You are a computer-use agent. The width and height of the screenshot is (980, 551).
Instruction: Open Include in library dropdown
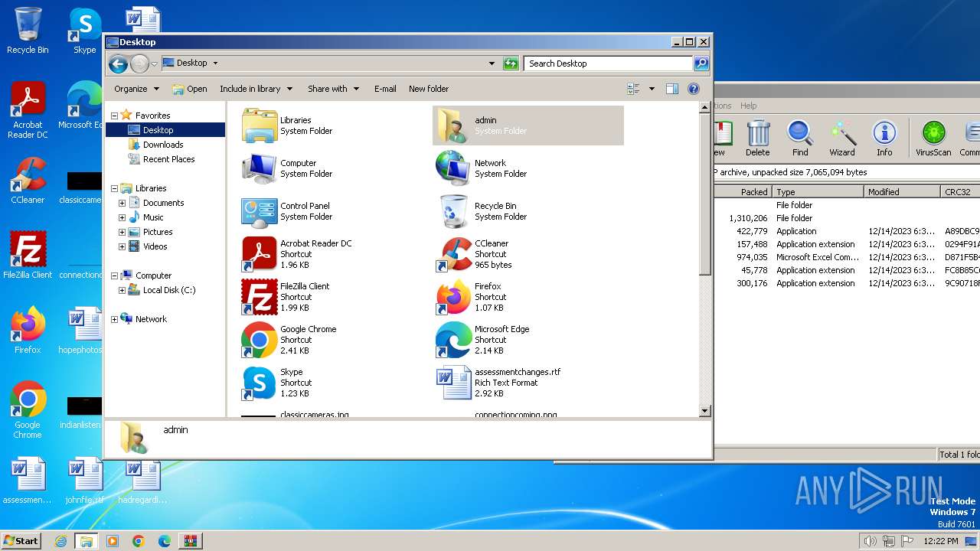256,89
